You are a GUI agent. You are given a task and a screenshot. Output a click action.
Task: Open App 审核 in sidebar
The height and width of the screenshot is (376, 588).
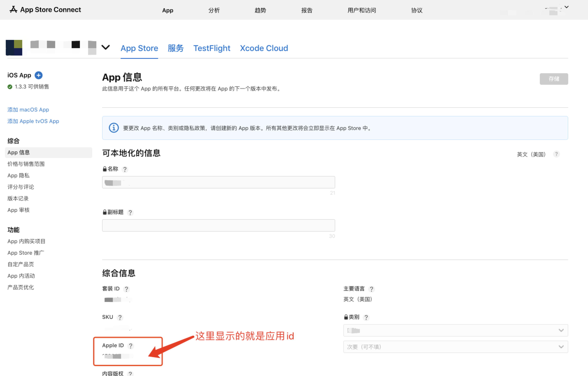pyautogui.click(x=18, y=210)
